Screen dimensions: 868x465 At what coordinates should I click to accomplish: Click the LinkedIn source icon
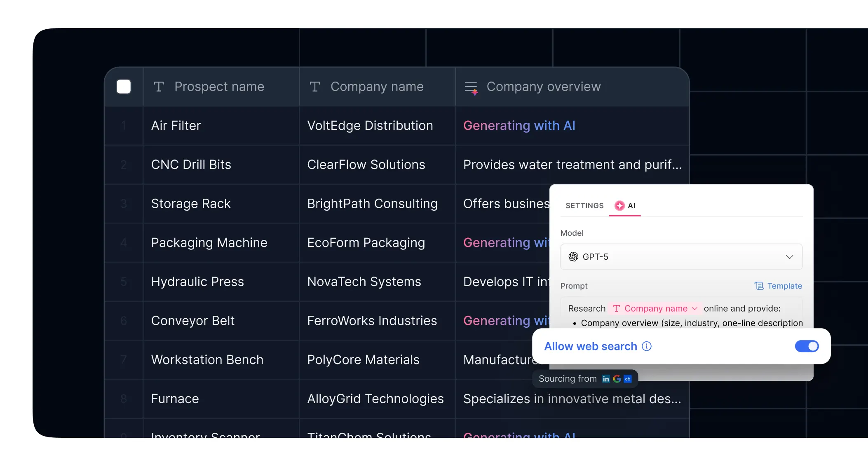(605, 379)
